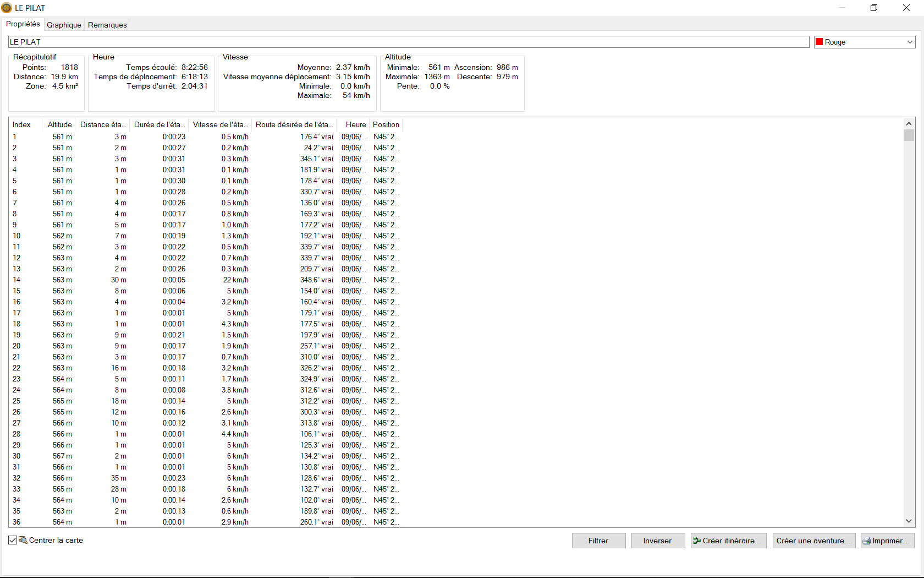Click the Temps d'arrêt value 2:04:31
The width and height of the screenshot is (924, 578).
(195, 86)
